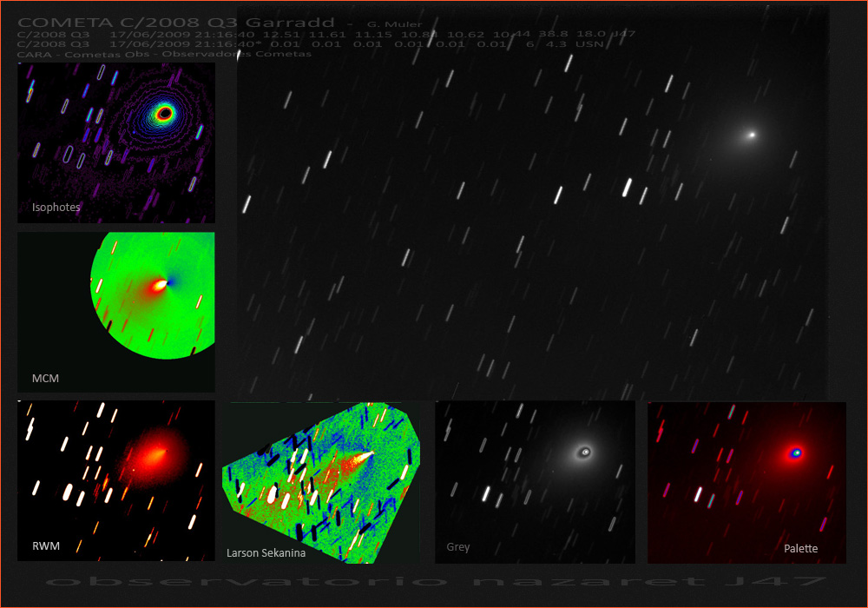Click the "COMETA C/2008 Q3 Garradd" title

[176, 23]
